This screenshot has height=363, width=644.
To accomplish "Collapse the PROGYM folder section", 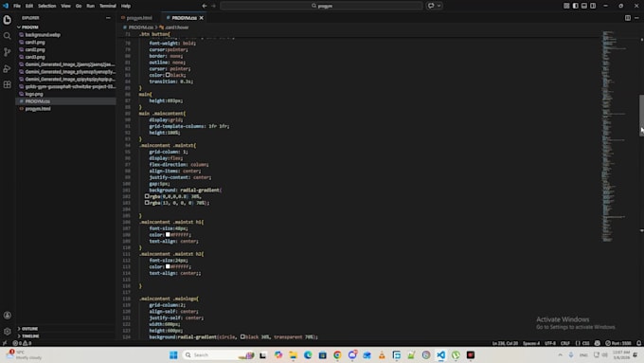I will click(65, 27).
